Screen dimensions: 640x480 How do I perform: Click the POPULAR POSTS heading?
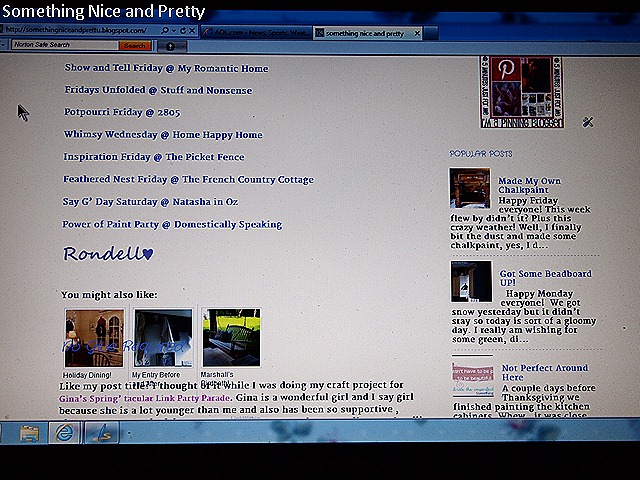click(x=481, y=153)
